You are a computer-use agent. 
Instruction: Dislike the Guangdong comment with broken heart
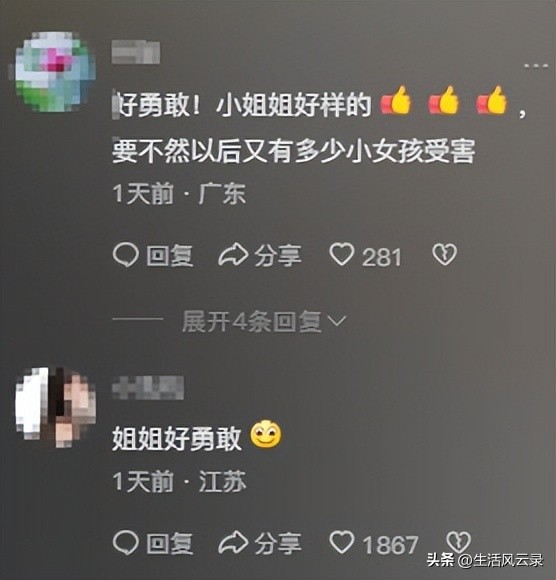[445, 255]
